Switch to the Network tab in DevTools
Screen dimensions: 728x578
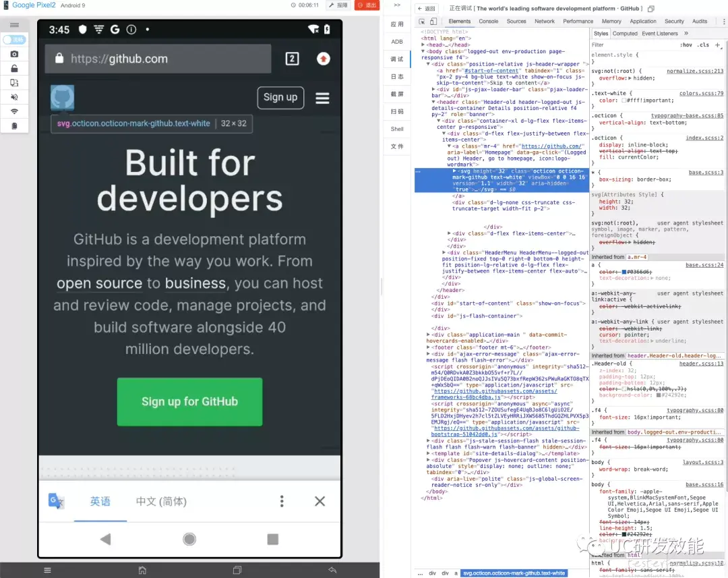click(x=545, y=22)
